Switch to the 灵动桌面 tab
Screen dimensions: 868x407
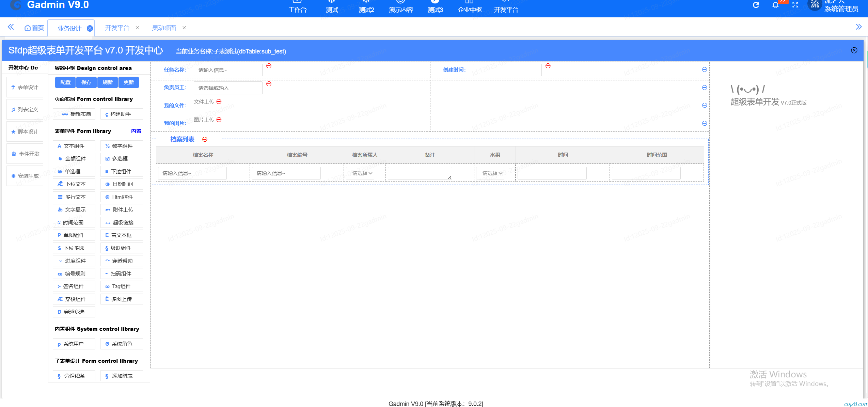point(164,28)
